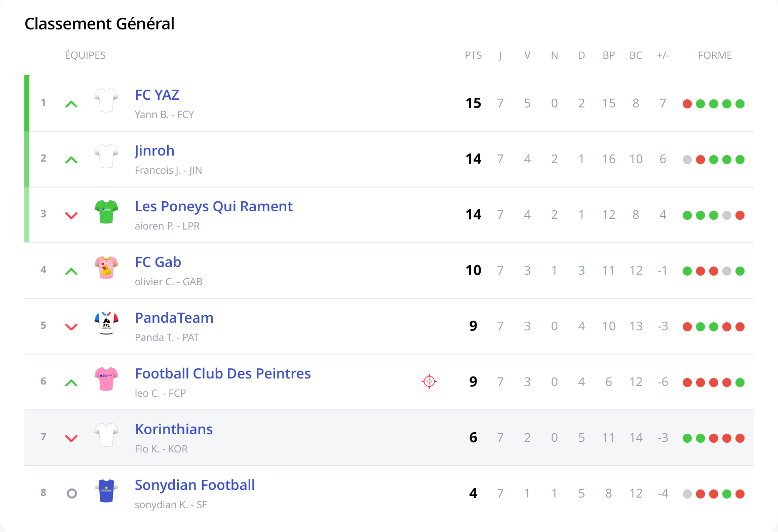Click the green up arrow for Jinroh

[x=71, y=160]
